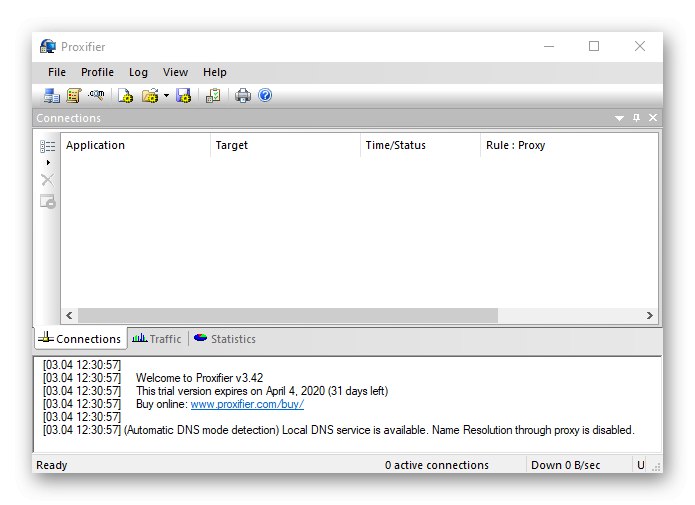Click the horizontal scrollbar thumb
The image size is (695, 505).
[x=288, y=315]
